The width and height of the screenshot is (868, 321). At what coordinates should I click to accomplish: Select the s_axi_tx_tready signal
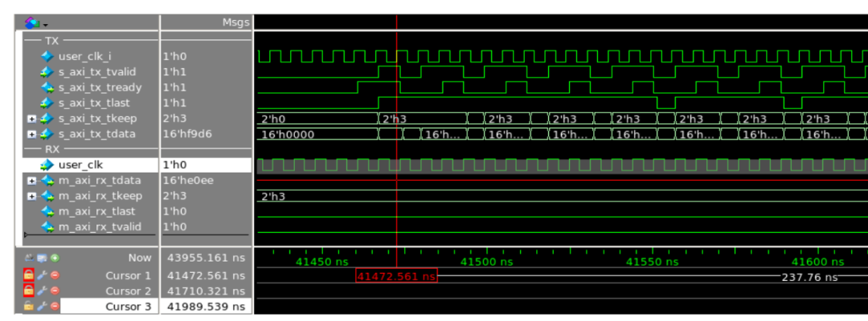point(100,87)
